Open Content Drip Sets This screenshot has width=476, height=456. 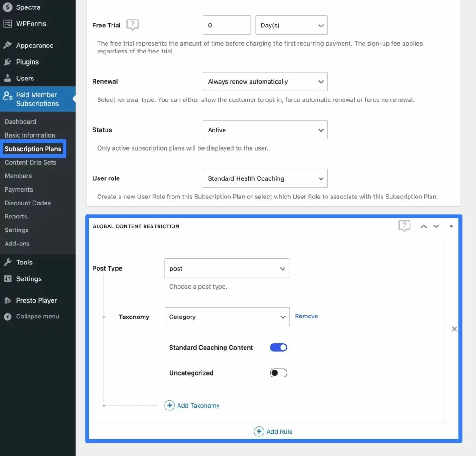[30, 162]
